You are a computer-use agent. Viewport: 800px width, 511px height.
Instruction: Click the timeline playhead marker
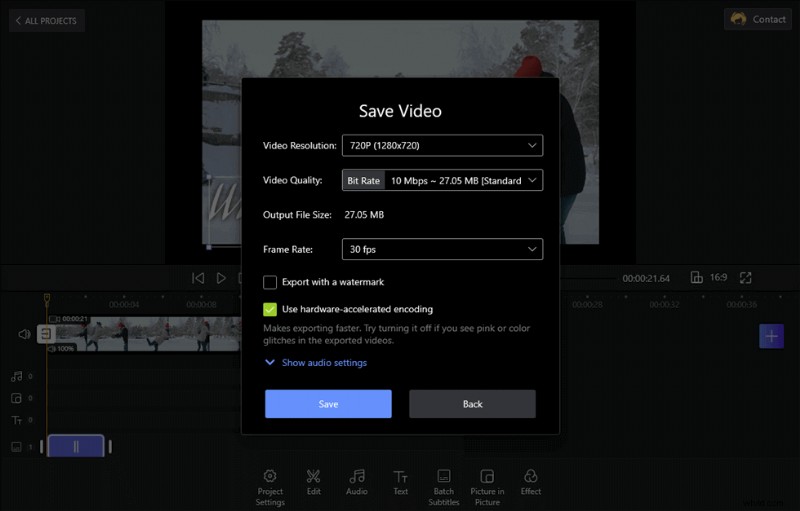point(46,298)
